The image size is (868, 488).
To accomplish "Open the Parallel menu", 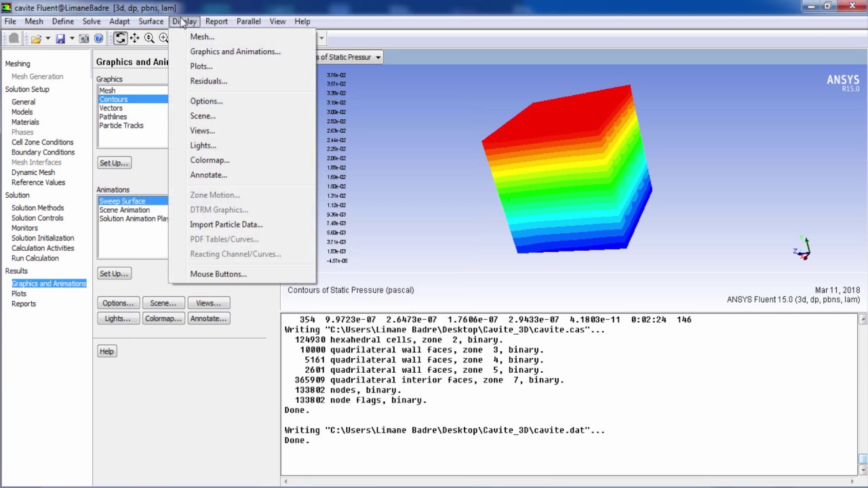I will (249, 22).
